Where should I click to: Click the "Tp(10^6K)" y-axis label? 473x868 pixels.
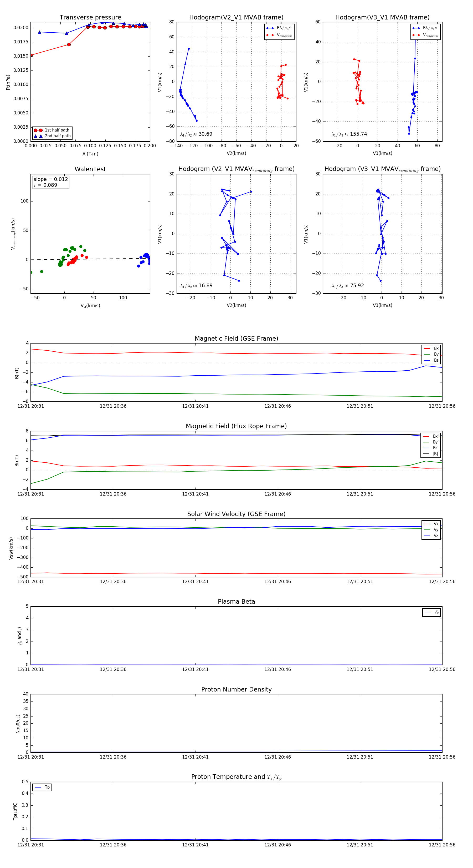pos(15,811)
